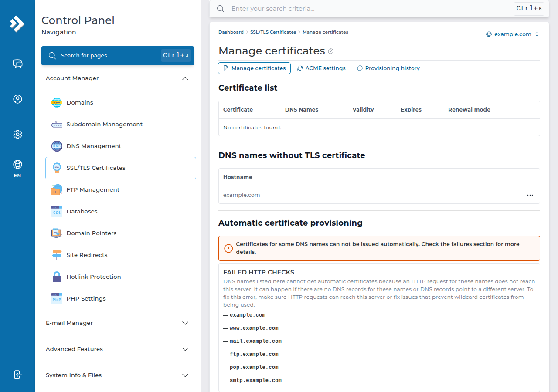Click the Domain Pointers icon
This screenshot has width=558, height=392.
(57, 233)
